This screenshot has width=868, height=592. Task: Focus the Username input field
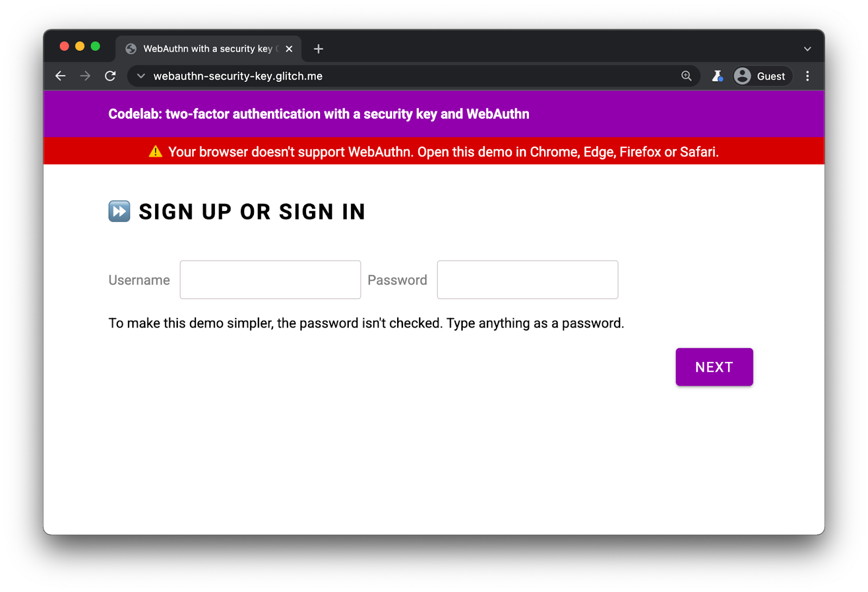coord(270,279)
